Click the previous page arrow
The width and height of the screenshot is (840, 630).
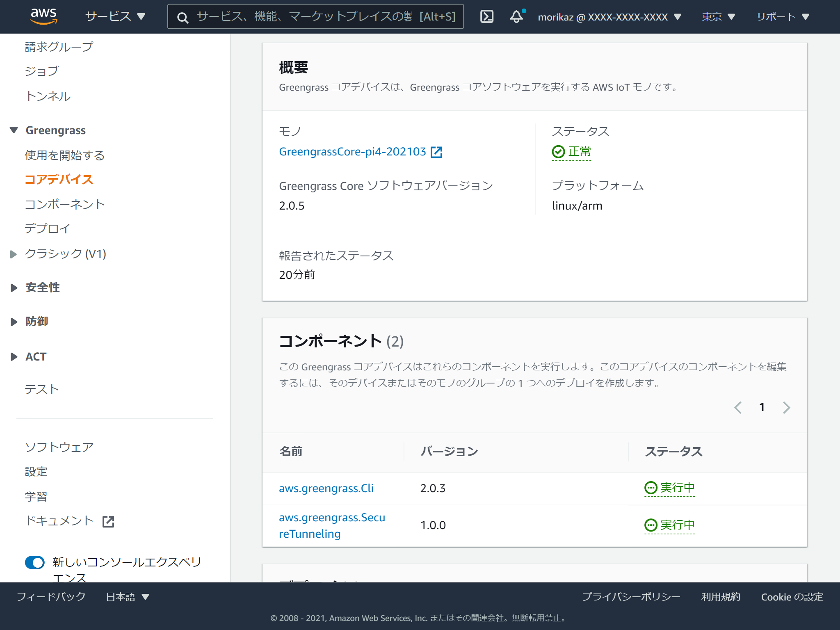point(738,407)
